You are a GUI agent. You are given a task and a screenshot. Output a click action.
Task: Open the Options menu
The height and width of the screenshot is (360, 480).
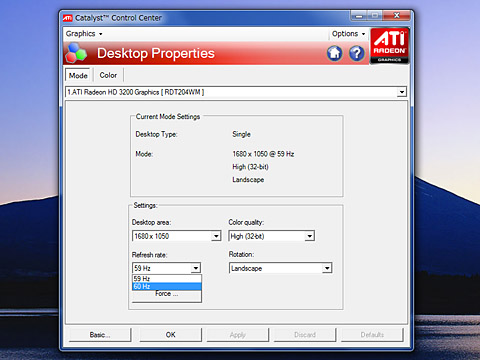348,34
